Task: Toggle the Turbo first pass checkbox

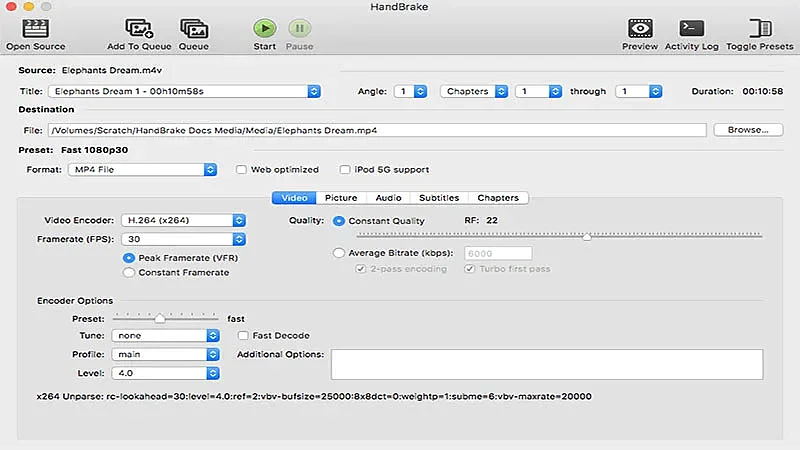Action: click(x=470, y=269)
